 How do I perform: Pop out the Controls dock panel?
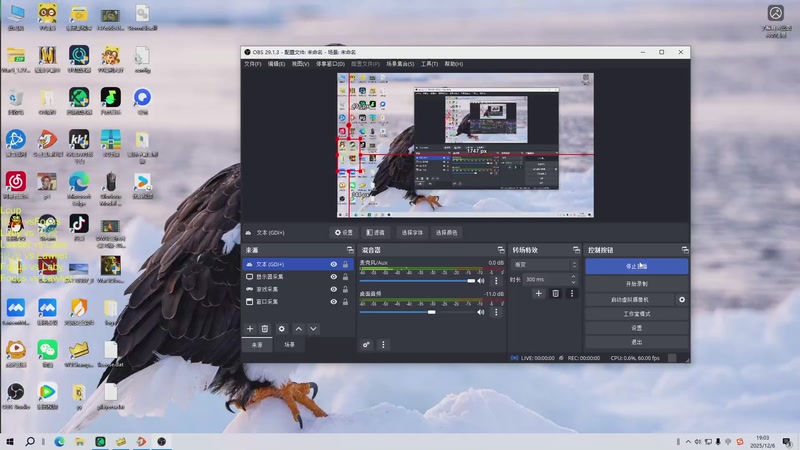tap(685, 250)
